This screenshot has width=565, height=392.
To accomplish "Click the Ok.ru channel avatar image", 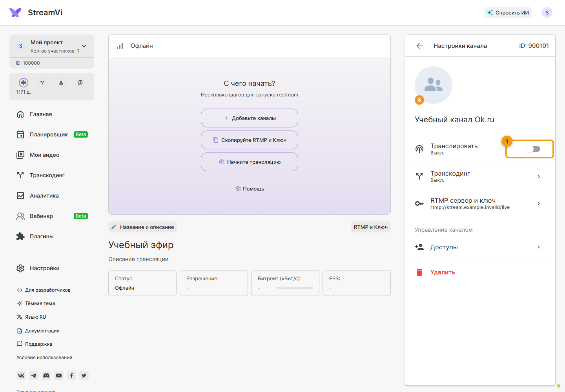I will click(x=434, y=85).
